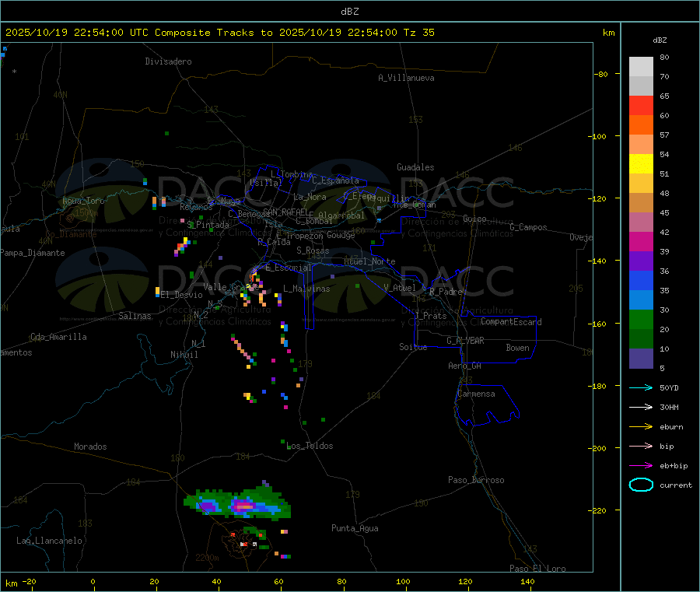Click the Paso_El_Loro map label
The width and height of the screenshot is (700, 592).
tap(538, 569)
